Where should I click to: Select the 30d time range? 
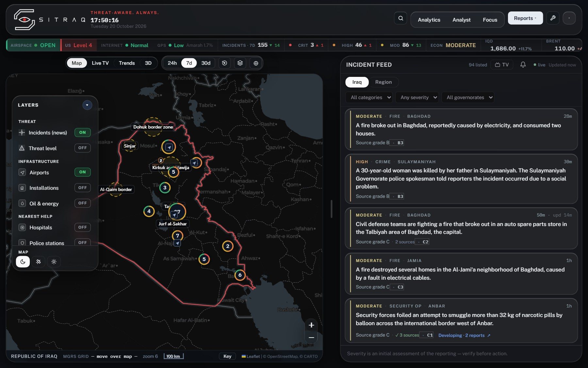[x=206, y=63]
